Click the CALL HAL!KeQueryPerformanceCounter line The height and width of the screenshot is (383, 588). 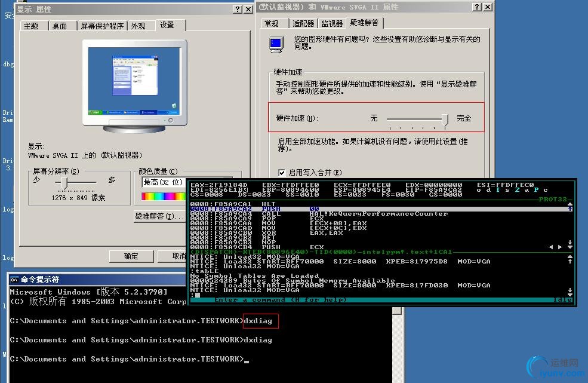coord(319,214)
